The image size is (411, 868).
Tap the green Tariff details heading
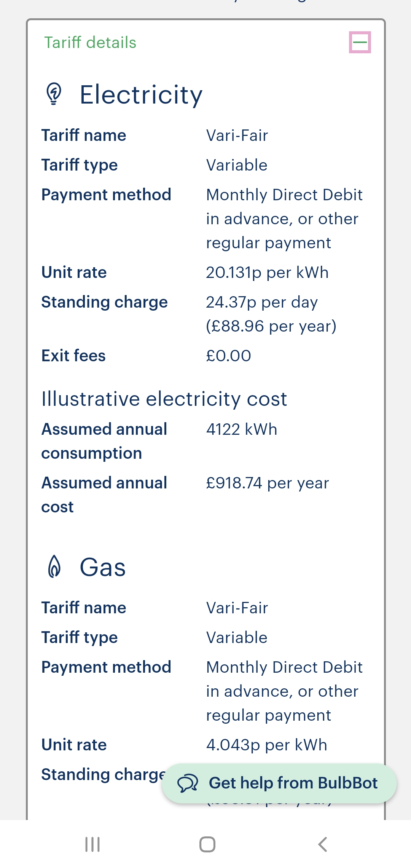[x=90, y=43]
